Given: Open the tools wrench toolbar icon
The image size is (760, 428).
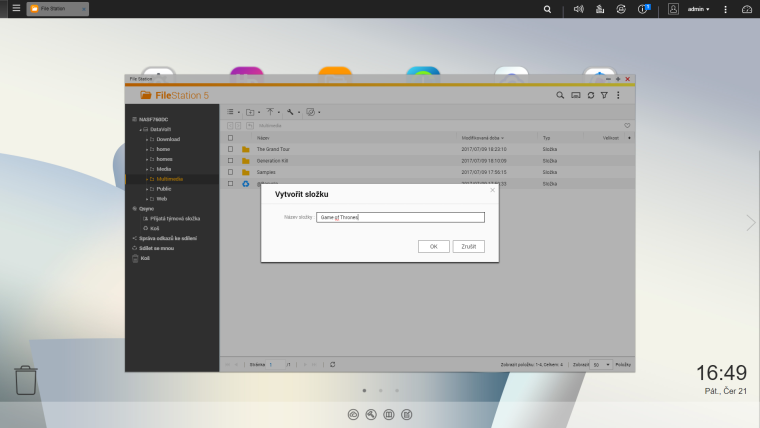Looking at the screenshot, I should 290,112.
